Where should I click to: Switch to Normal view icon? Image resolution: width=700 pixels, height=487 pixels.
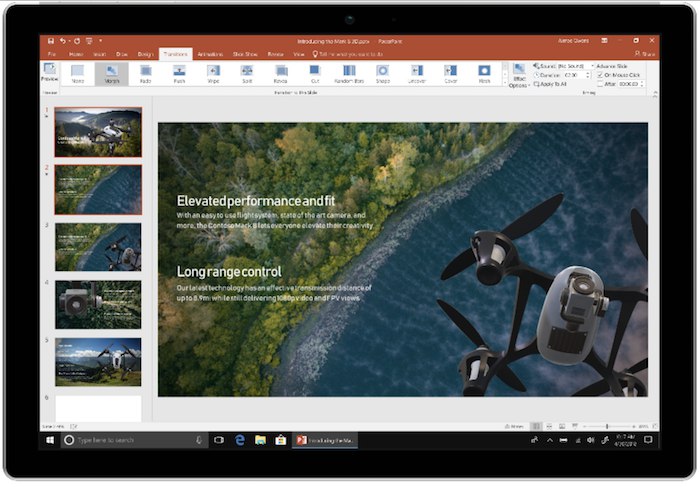point(537,426)
